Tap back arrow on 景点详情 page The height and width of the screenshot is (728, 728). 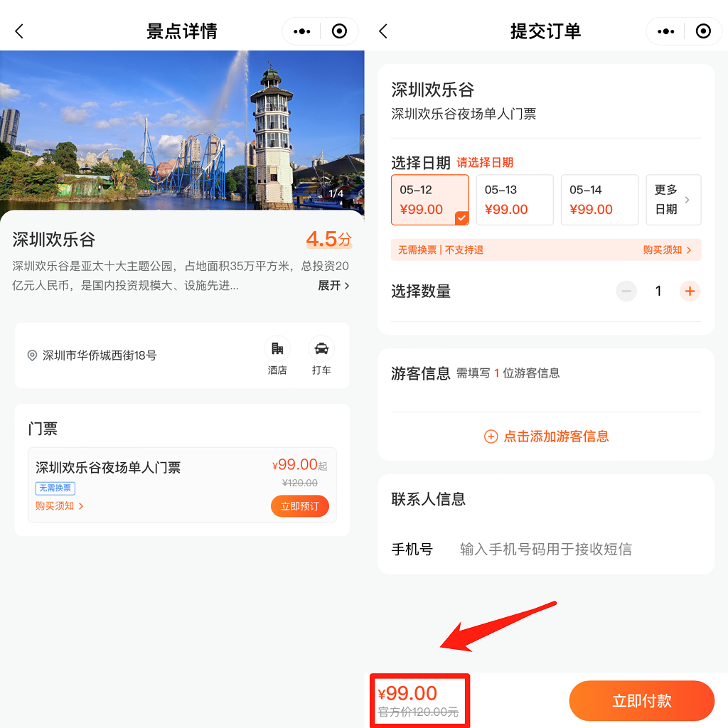pyautogui.click(x=19, y=31)
